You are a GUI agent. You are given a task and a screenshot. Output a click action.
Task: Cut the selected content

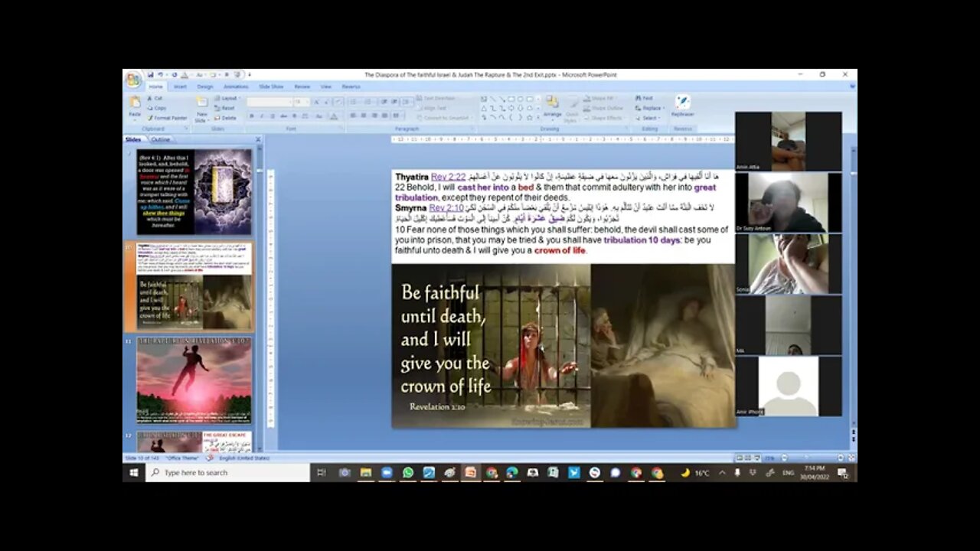pos(155,98)
